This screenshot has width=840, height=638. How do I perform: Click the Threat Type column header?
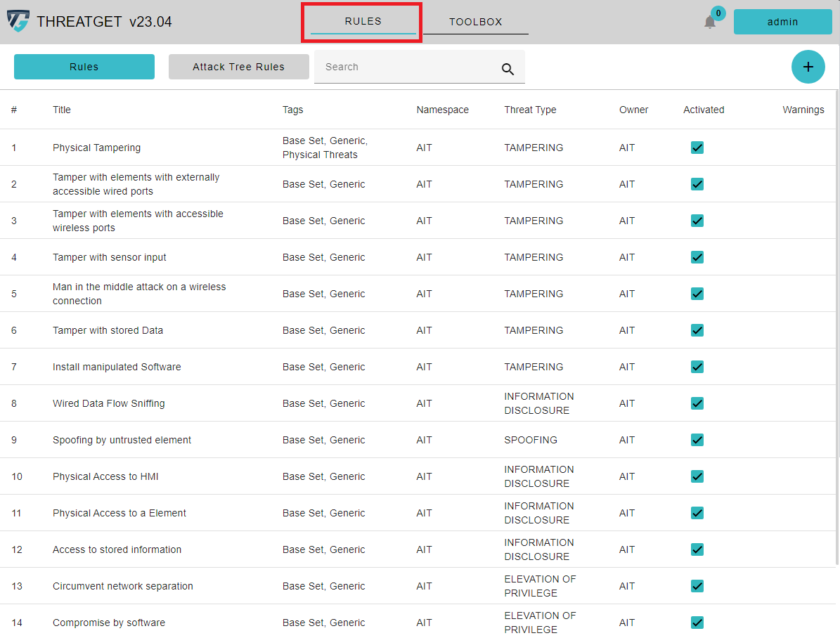(530, 110)
